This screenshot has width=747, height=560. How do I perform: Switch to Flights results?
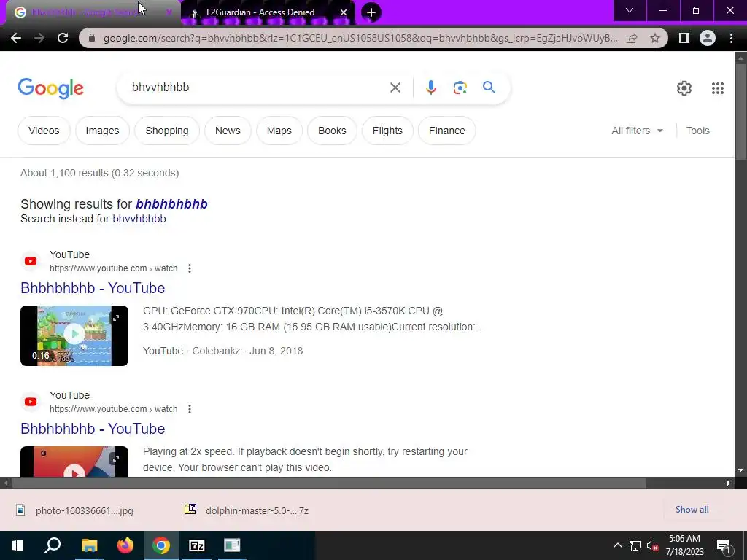[387, 131]
